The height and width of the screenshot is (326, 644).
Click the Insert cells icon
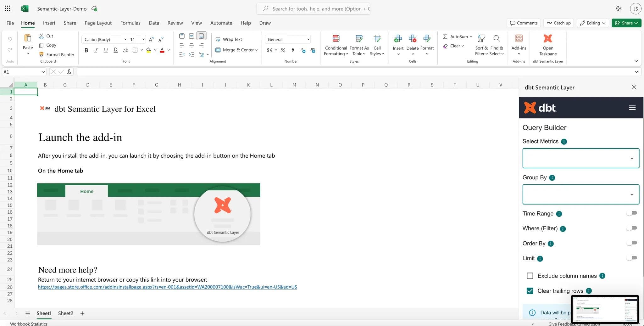tap(398, 38)
